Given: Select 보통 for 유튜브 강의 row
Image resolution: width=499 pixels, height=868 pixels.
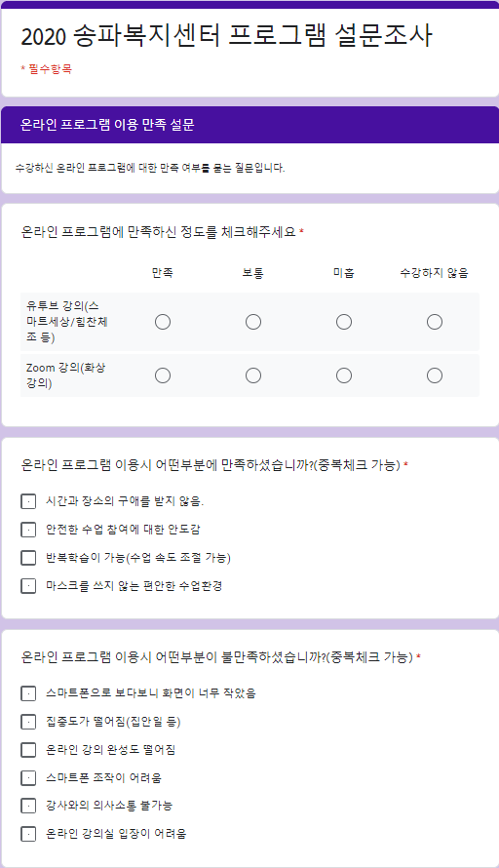Looking at the screenshot, I should (253, 322).
